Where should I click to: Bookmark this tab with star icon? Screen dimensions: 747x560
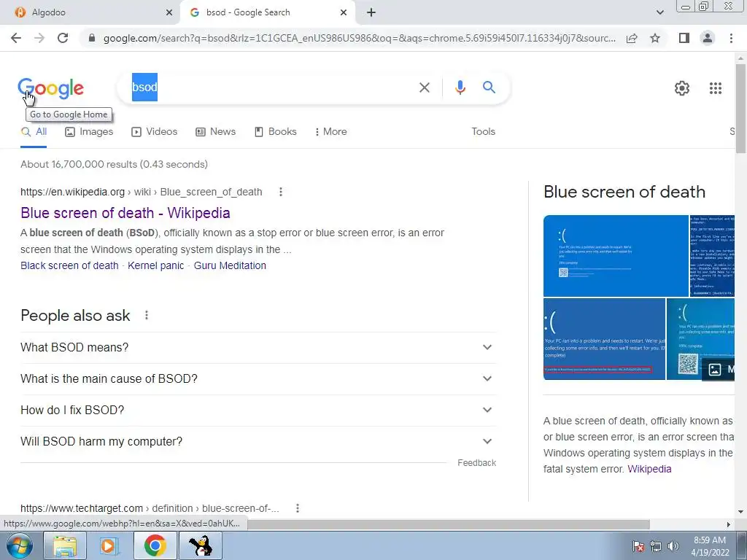click(655, 38)
